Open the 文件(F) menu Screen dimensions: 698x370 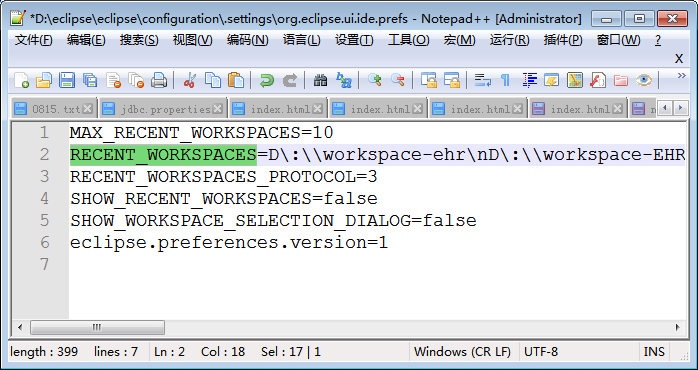(x=33, y=41)
